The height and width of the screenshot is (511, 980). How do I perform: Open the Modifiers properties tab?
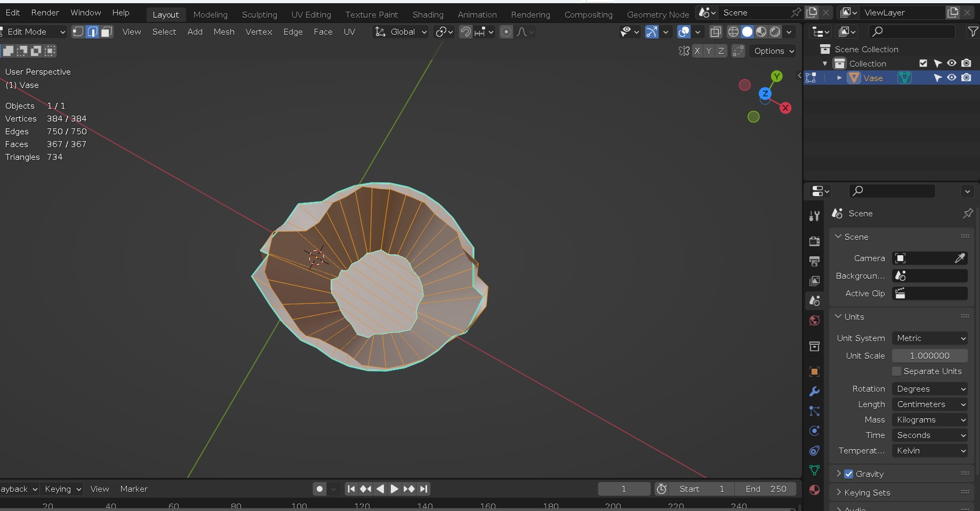tap(814, 391)
